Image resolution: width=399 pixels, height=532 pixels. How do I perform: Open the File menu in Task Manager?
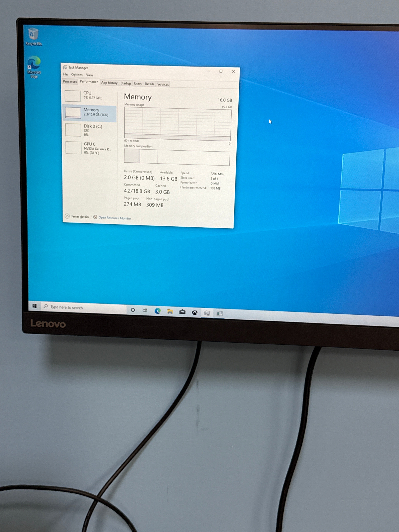65,74
